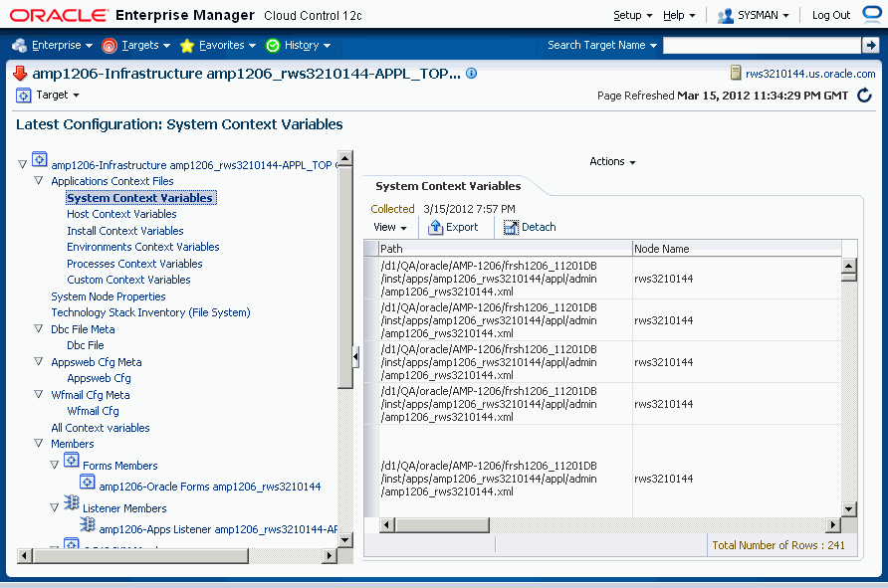888x588 pixels.
Task: Select System Context Variables in tree
Action: tap(140, 198)
